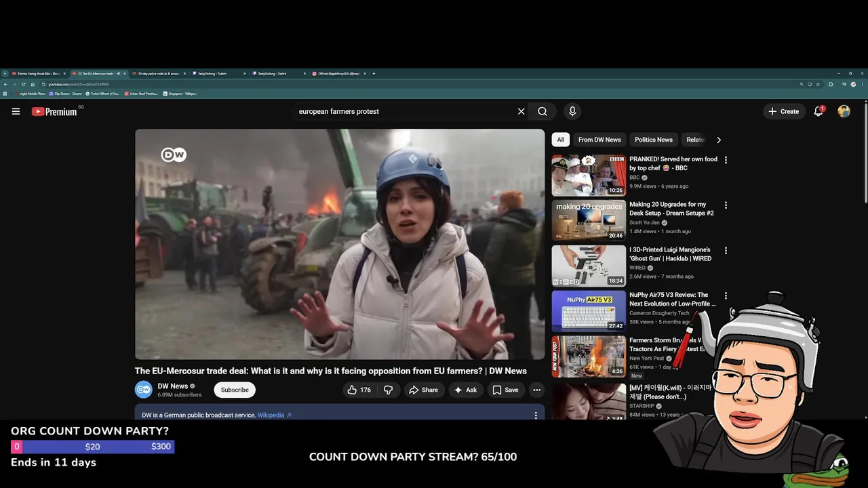Open the account avatar menu
868x488 pixels.
(x=844, y=111)
